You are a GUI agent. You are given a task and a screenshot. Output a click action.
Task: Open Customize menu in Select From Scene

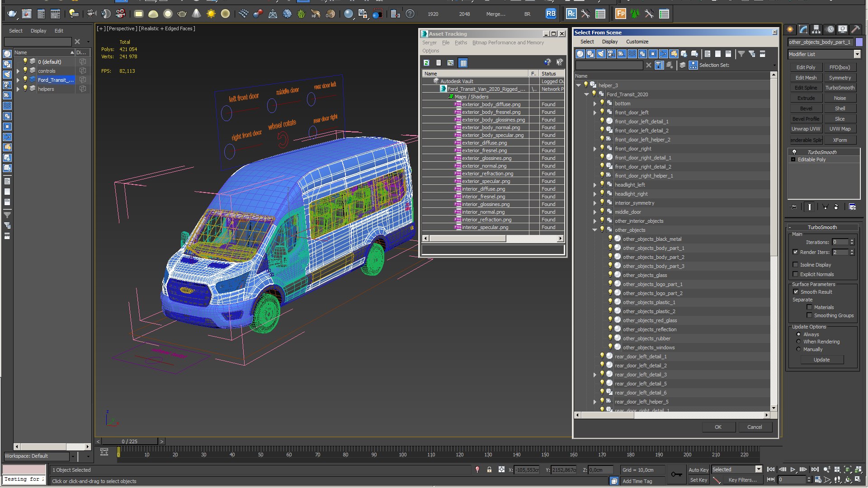pyautogui.click(x=637, y=42)
